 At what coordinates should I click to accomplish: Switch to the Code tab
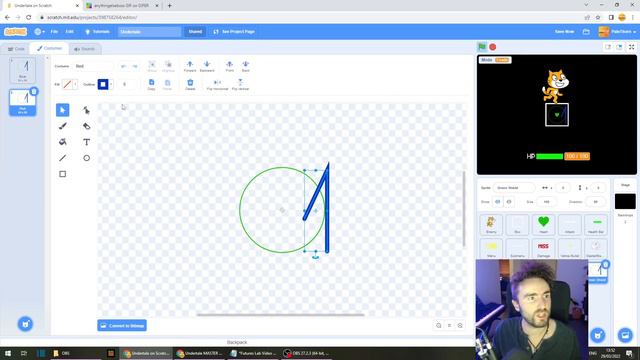16,49
